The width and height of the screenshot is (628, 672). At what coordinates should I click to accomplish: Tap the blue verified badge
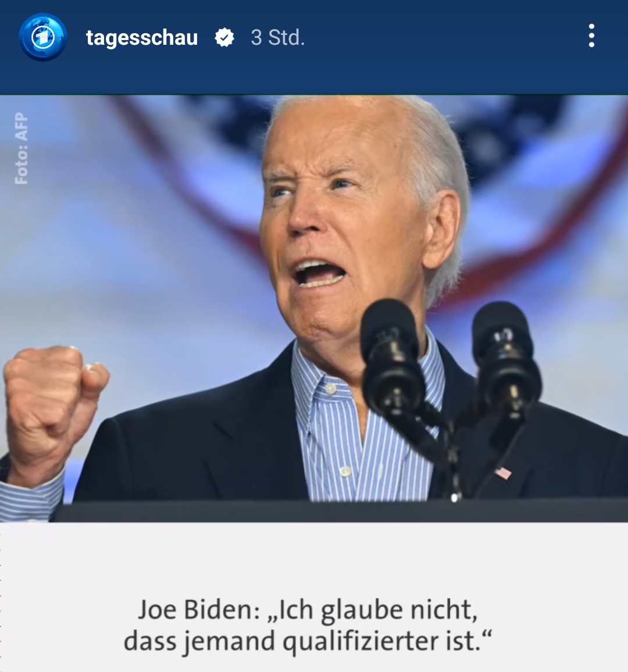pyautogui.click(x=224, y=38)
